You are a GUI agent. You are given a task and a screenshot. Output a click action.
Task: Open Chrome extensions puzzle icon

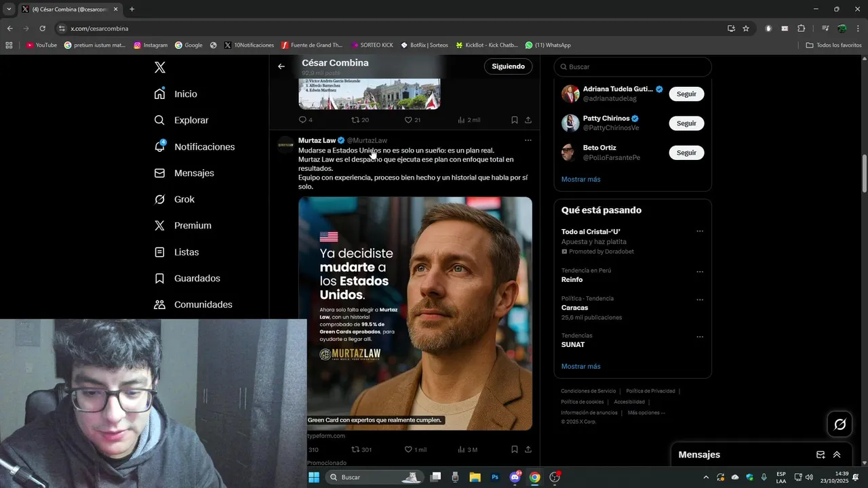pos(801,28)
